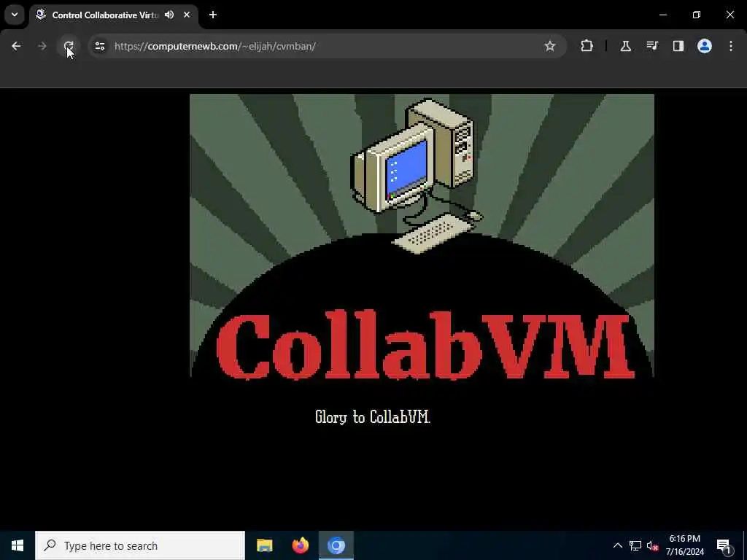Select the Control Collaborative Virtual tab
The height and width of the screenshot is (560, 747).
pos(113,15)
